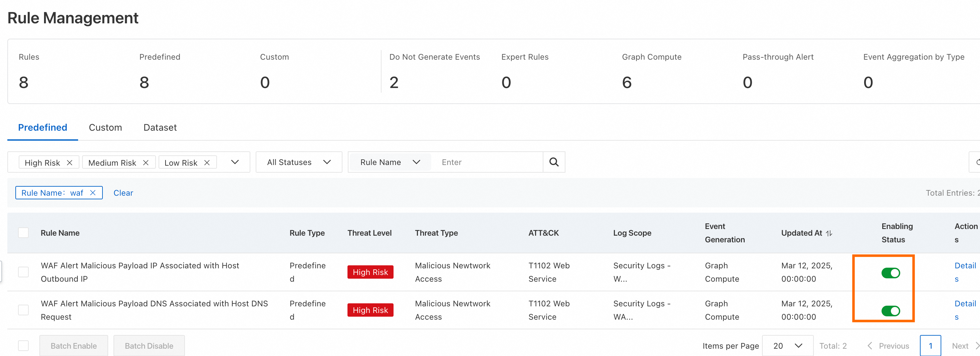Click the Expert Rules count
This screenshot has width=980, height=356.
click(x=506, y=82)
